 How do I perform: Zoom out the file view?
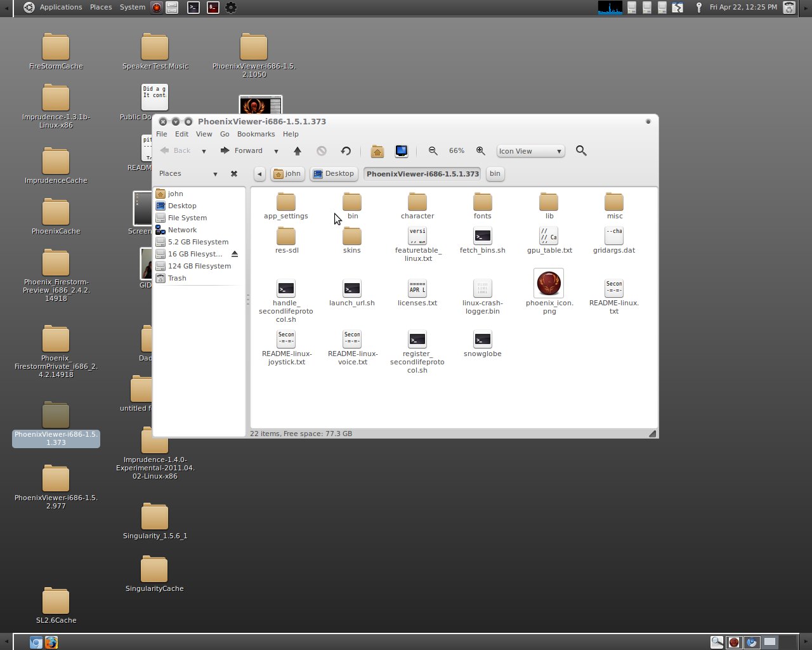pos(433,151)
